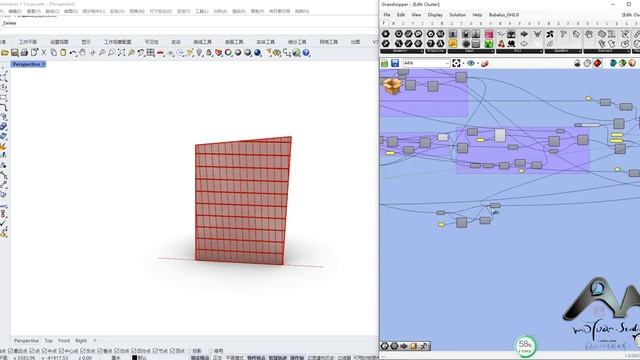Toggle 最近点 osnap checkbox
640x360 pixels.
pos(10,351)
